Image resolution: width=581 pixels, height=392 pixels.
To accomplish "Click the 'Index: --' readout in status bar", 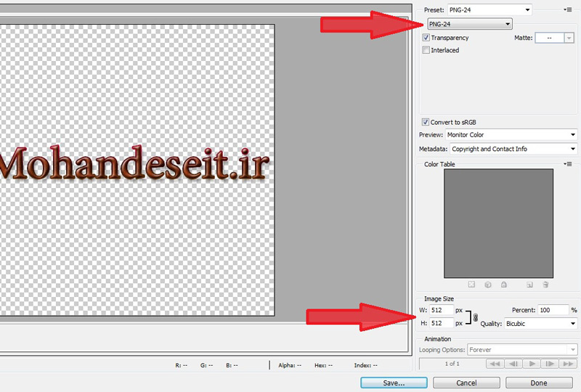I will [365, 365].
